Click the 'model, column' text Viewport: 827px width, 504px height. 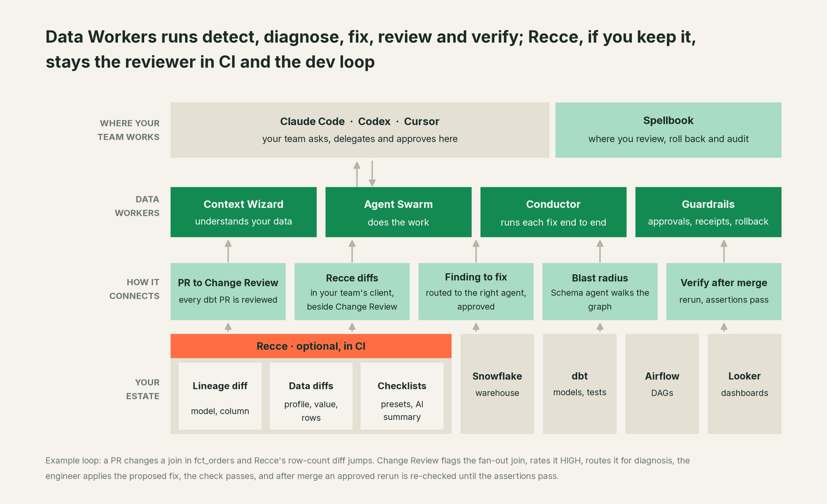pos(220,411)
